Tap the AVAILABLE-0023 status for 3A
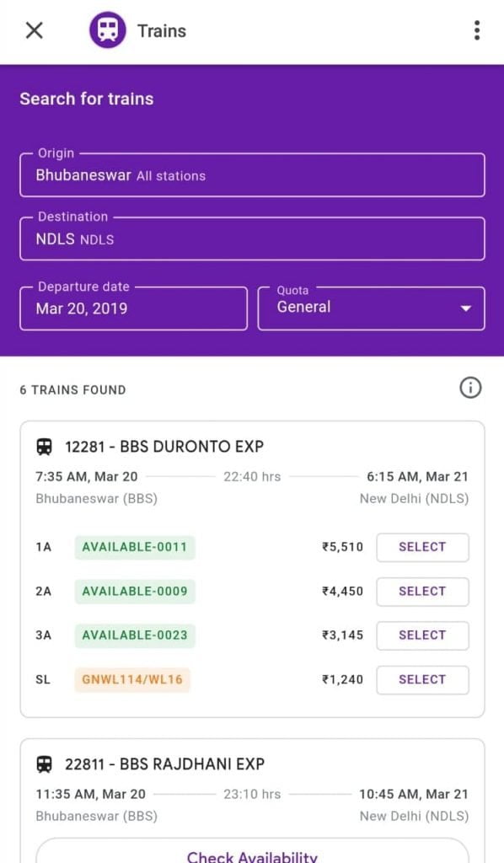This screenshot has height=863, width=504. click(135, 635)
